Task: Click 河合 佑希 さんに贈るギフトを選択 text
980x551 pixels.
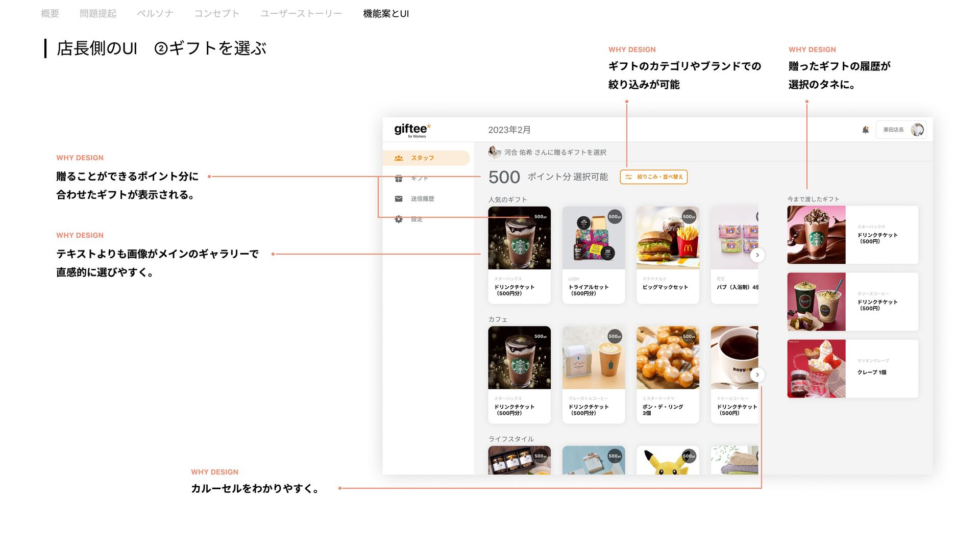Action: point(555,152)
